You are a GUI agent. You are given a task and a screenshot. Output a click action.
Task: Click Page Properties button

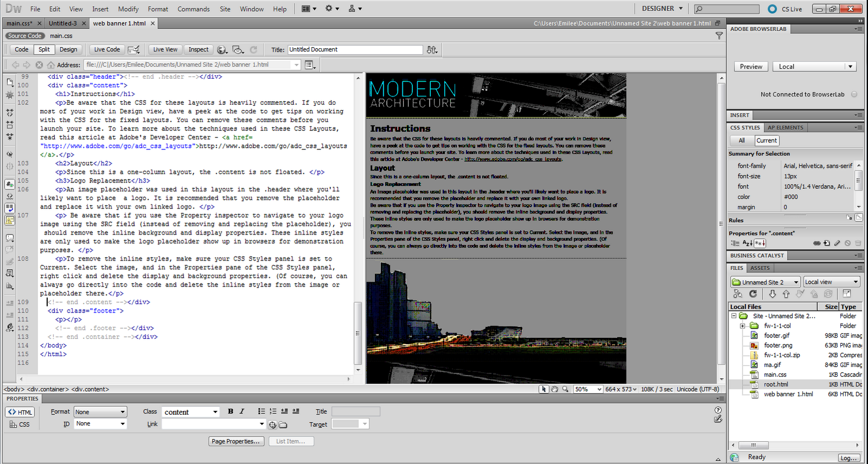click(237, 441)
